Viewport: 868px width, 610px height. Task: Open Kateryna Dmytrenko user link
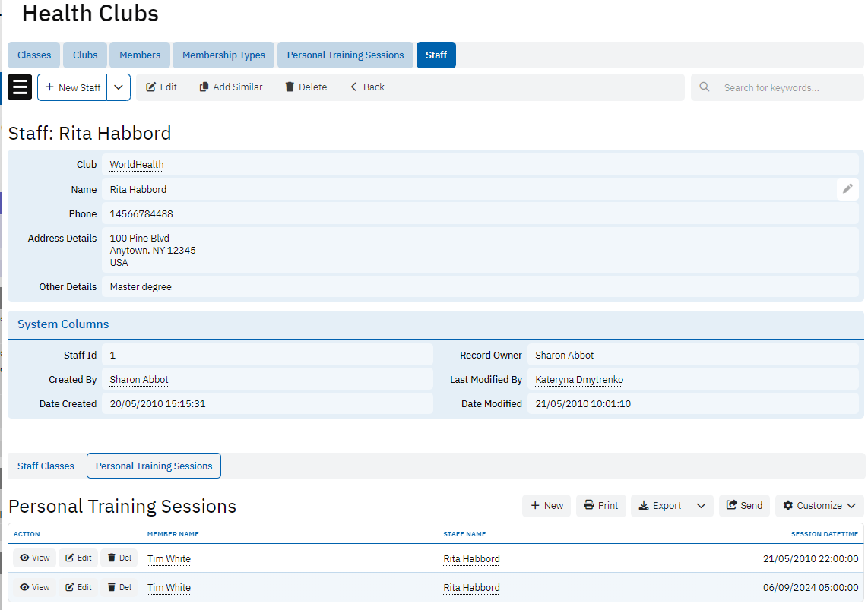pos(579,380)
